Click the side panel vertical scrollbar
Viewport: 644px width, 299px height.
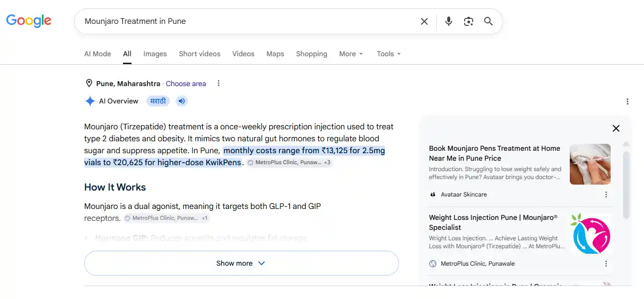click(627, 184)
